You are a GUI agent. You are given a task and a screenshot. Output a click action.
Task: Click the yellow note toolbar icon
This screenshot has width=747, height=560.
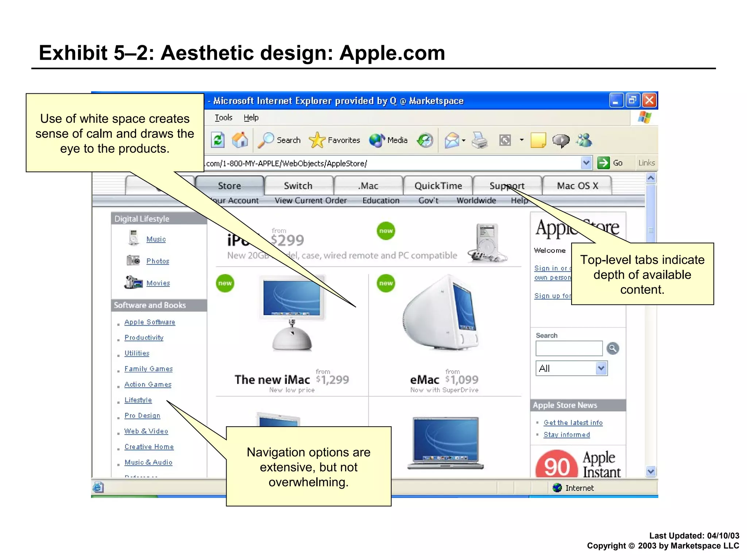pos(538,140)
